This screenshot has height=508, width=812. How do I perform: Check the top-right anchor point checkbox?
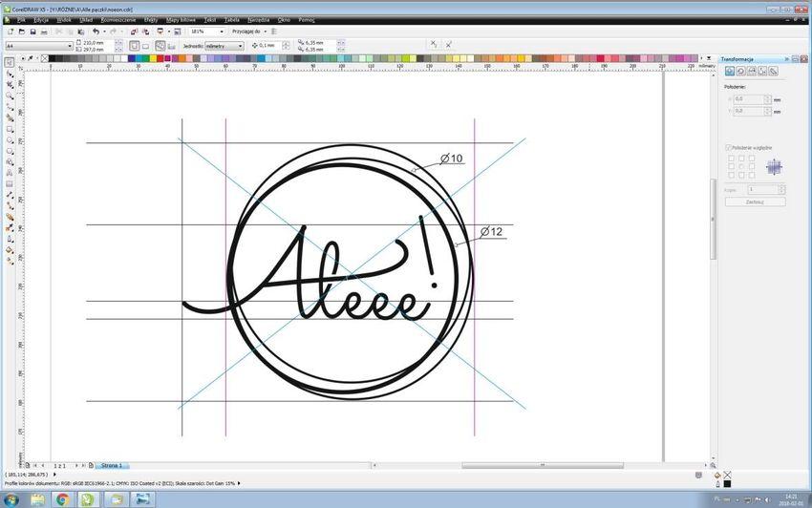pyautogui.click(x=752, y=159)
